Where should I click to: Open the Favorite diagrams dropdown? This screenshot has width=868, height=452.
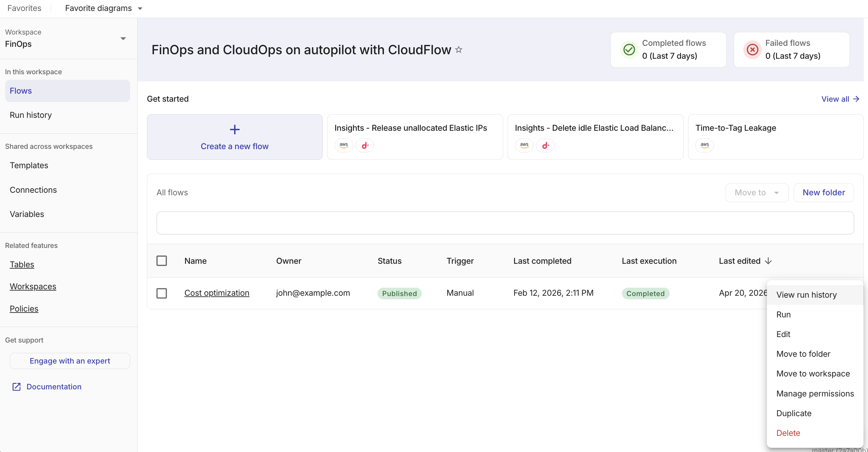[104, 8]
